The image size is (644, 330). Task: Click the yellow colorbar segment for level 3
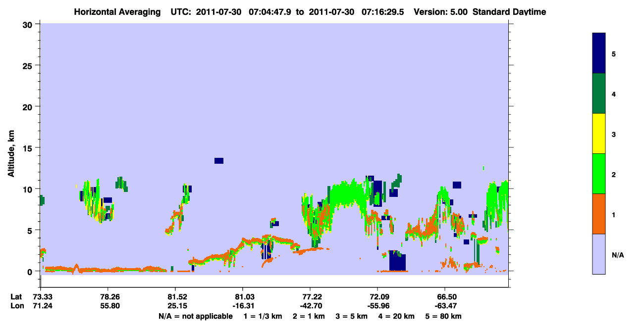(x=599, y=134)
